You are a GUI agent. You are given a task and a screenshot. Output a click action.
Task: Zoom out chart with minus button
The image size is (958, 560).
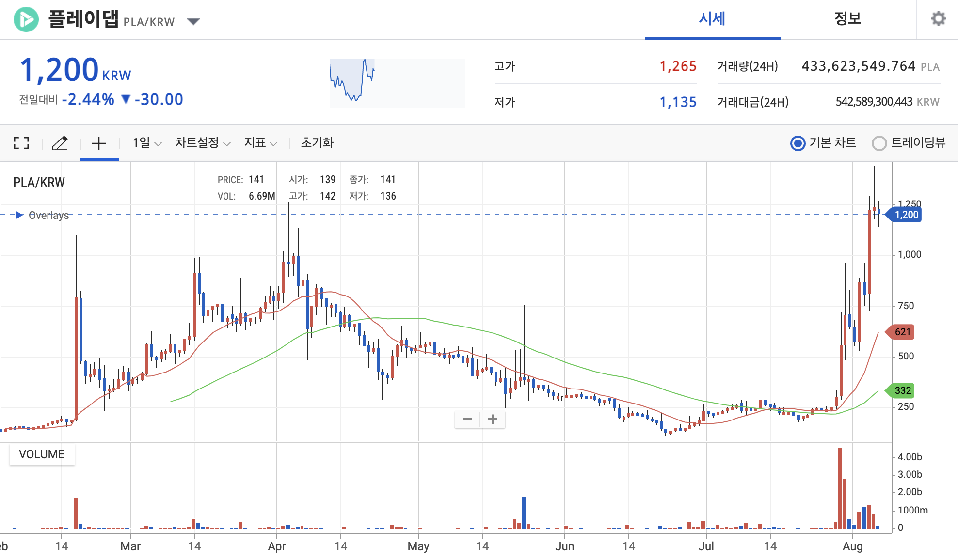(467, 420)
